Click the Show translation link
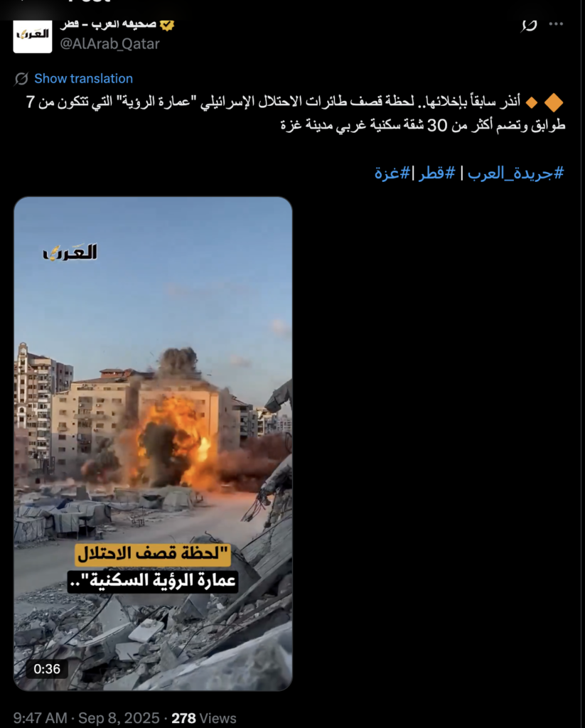Screen dimensions: 585x728 [x=84, y=78]
